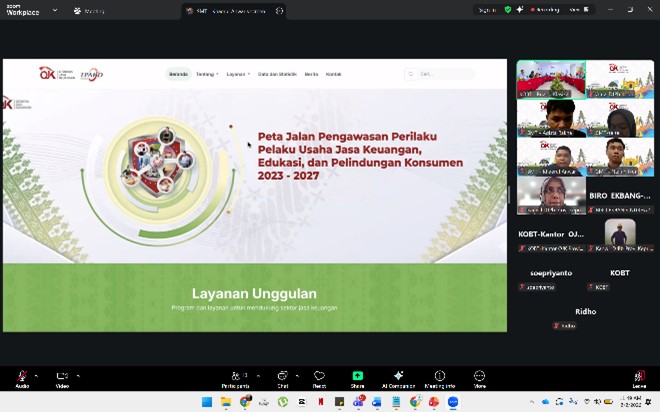Click the Leave meeting button
Image resolution: width=660 pixels, height=412 pixels.
(x=639, y=377)
